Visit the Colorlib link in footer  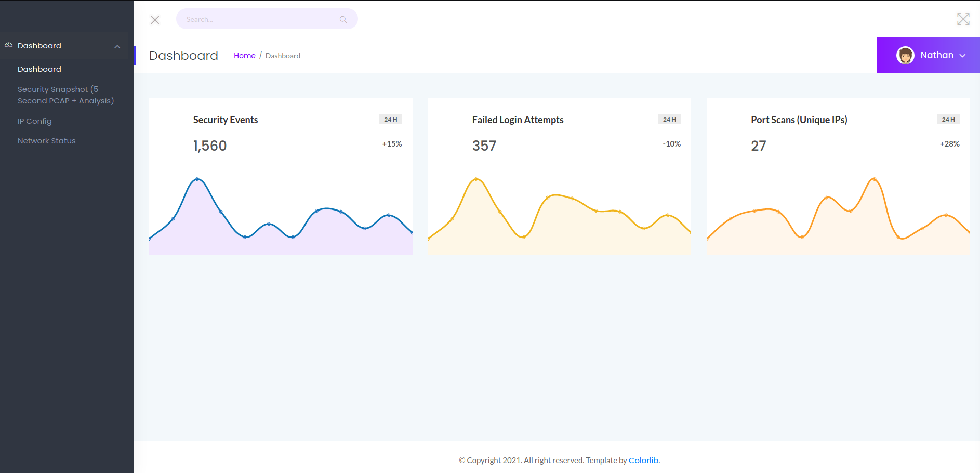coord(643,460)
